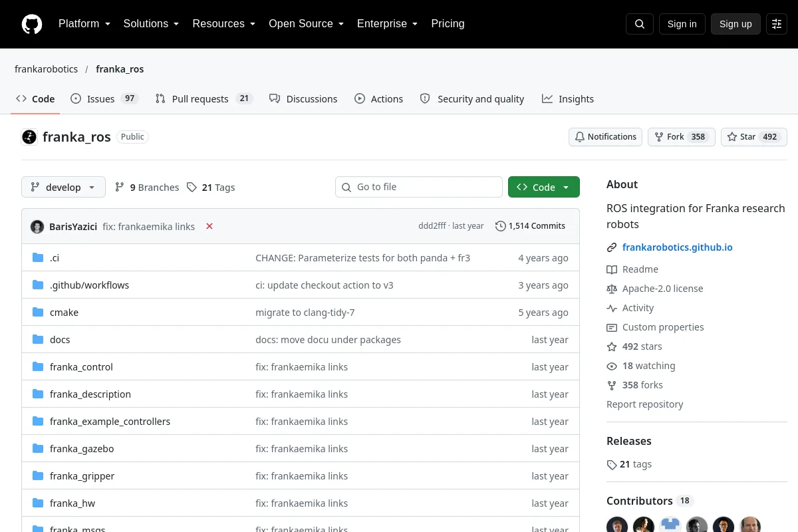Screen dimensions: 798x532
Task: Expand the Enterprise menu
Action: 387,24
